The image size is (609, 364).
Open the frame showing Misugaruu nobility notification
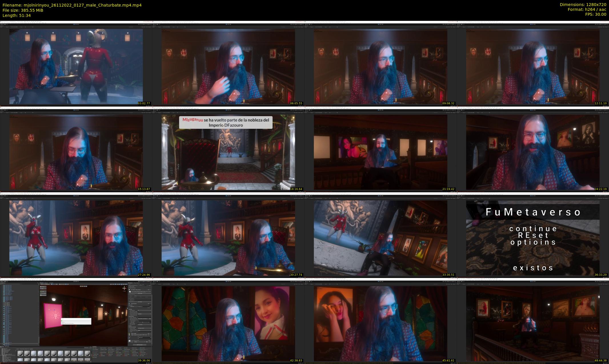[x=229, y=149]
